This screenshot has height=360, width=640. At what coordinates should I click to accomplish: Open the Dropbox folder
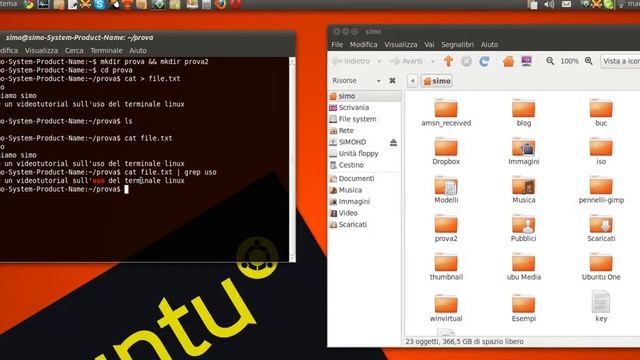[446, 151]
